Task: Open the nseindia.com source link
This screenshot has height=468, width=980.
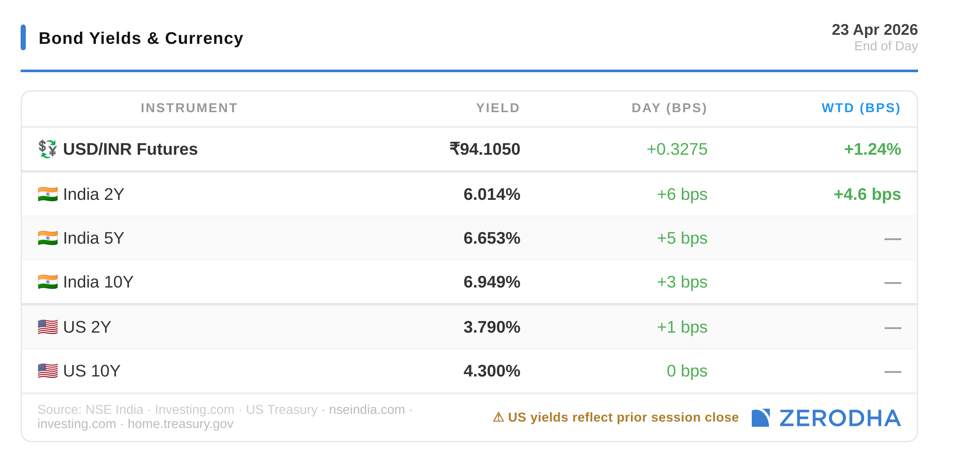Action: 367,410
